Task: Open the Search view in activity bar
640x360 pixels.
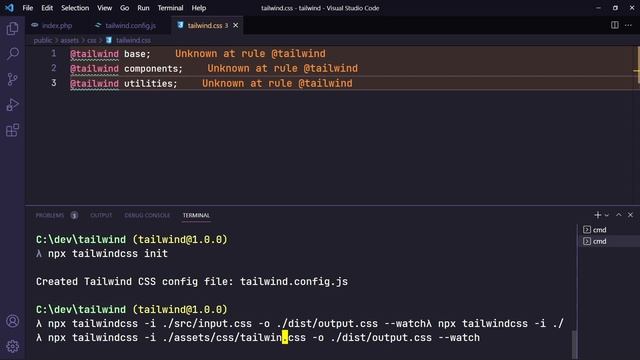Action: 12,54
